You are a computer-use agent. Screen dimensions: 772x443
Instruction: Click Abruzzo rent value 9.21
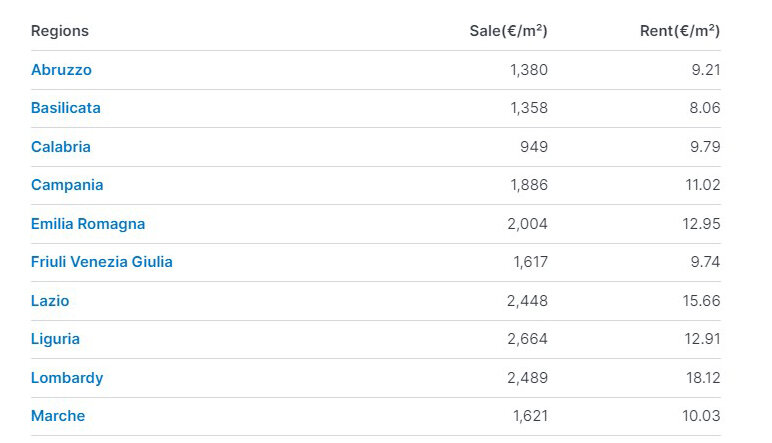coord(706,70)
